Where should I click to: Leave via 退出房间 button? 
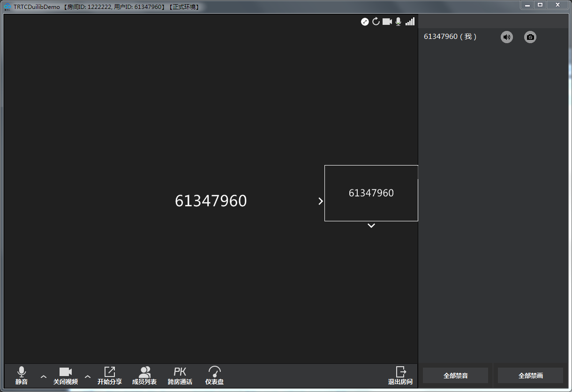tap(400, 376)
